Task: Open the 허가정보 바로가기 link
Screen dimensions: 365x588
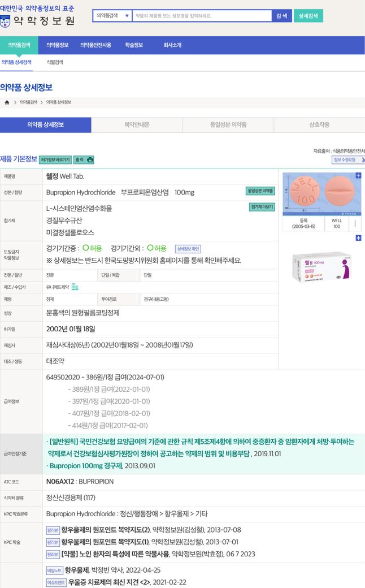Action: (55, 160)
